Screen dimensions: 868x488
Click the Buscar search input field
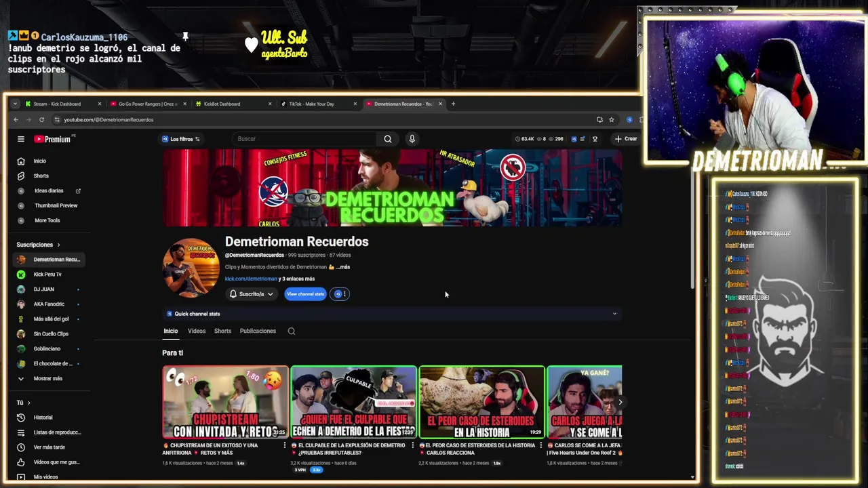coord(305,139)
